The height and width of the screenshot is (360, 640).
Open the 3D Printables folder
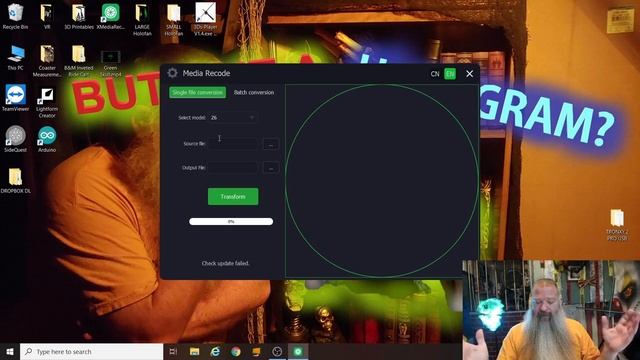point(79,17)
